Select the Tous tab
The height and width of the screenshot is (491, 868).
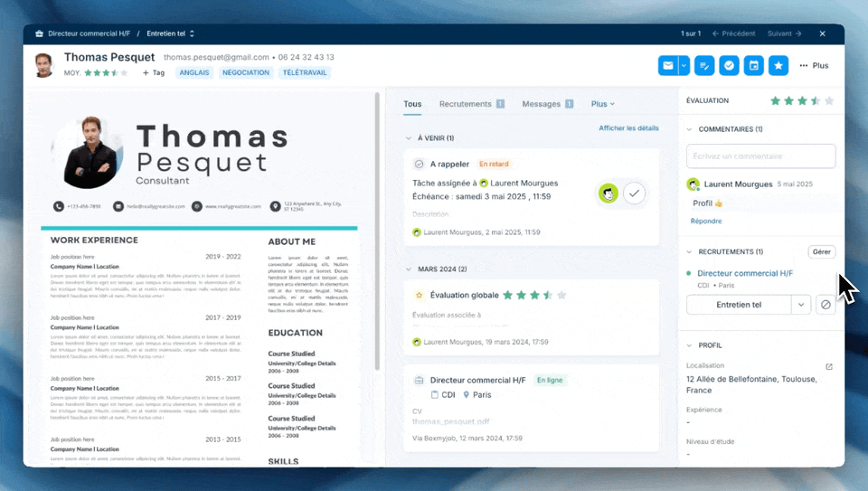(x=412, y=104)
